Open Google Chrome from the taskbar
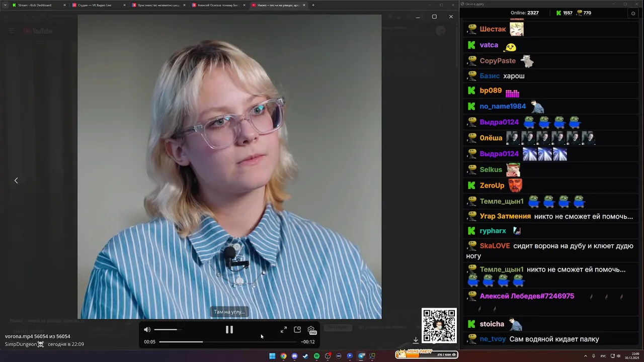 [283, 356]
